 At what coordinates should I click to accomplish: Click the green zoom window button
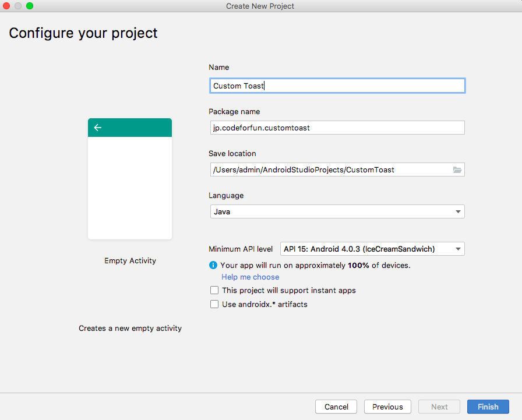[x=30, y=6]
